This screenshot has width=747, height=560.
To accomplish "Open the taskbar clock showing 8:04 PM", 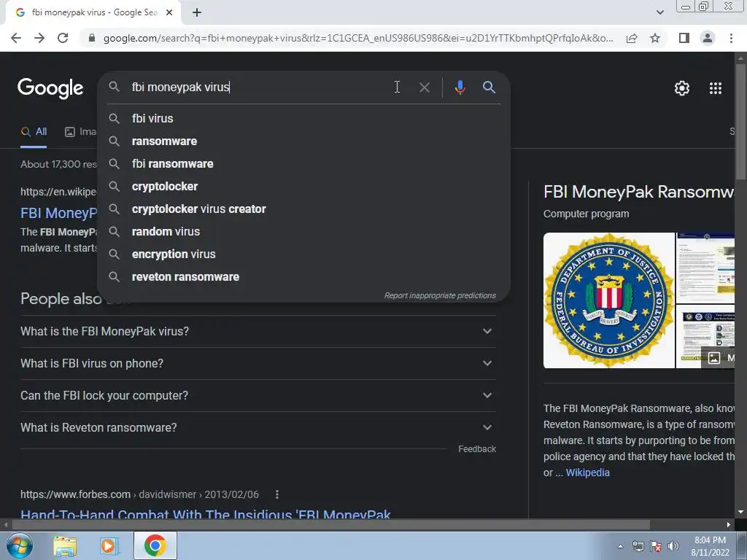I will tap(710, 546).
